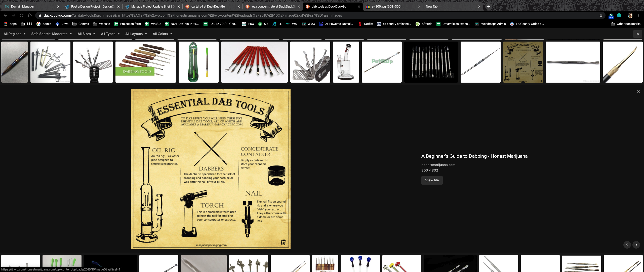Close the image detail panel with X
The height and width of the screenshot is (272, 644).
click(x=638, y=92)
